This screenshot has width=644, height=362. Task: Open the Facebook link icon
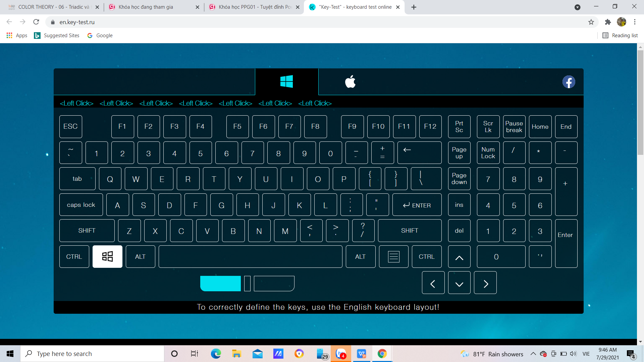pyautogui.click(x=569, y=82)
